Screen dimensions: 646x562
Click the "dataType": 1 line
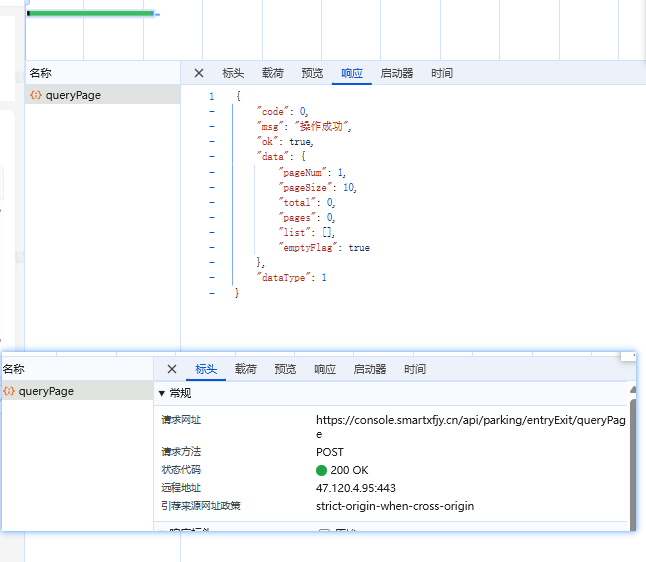tap(292, 278)
